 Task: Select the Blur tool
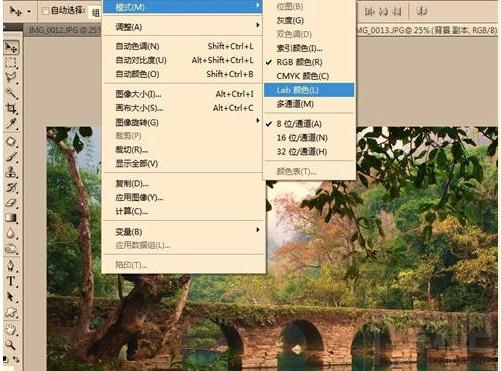[11, 233]
